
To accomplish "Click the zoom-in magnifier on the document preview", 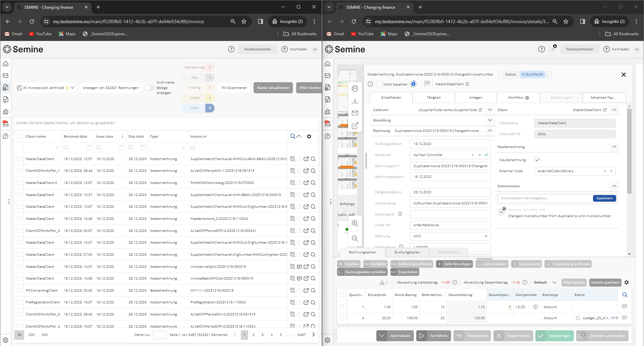I will pyautogui.click(x=355, y=223).
